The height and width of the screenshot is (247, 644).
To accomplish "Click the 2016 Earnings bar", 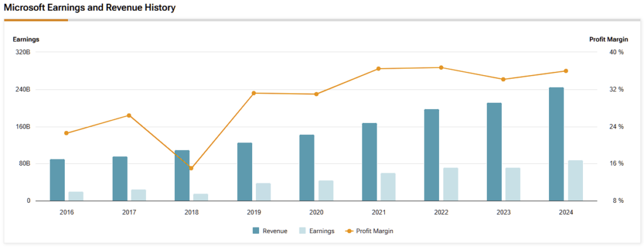I will click(x=76, y=197).
